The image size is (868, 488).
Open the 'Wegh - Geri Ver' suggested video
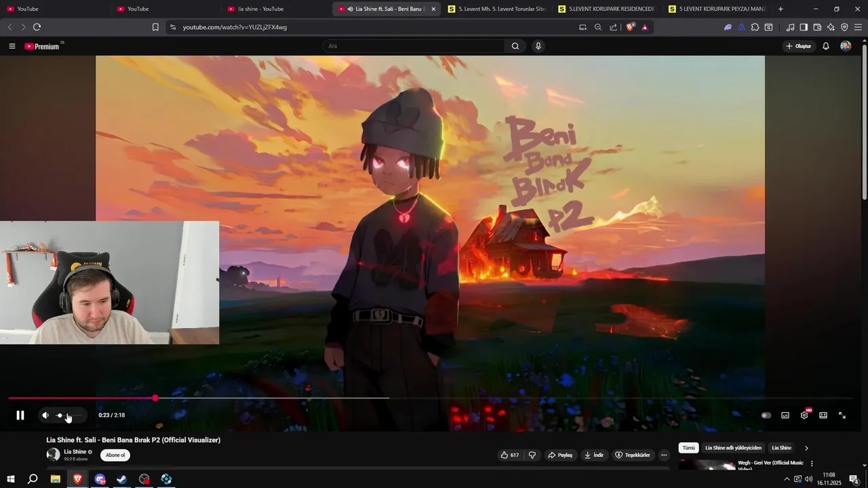(770, 466)
